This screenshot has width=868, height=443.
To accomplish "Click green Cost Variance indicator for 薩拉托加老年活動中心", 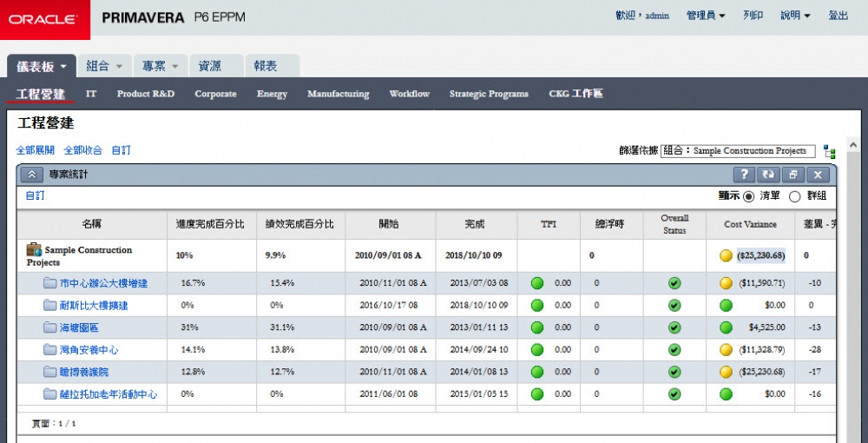I will tap(726, 394).
